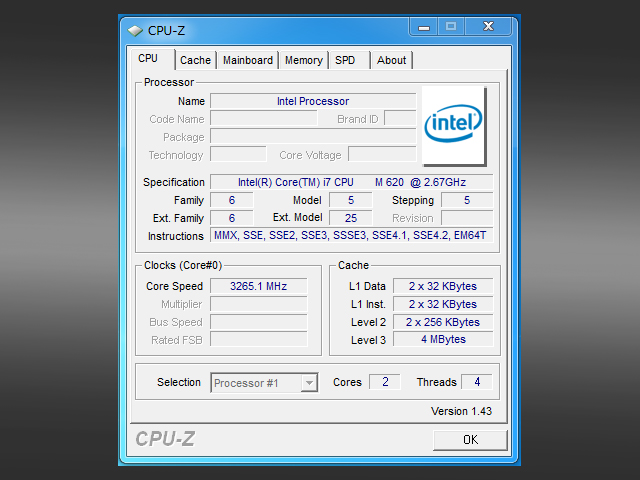Click the empty Rated FSB field

coord(259,339)
